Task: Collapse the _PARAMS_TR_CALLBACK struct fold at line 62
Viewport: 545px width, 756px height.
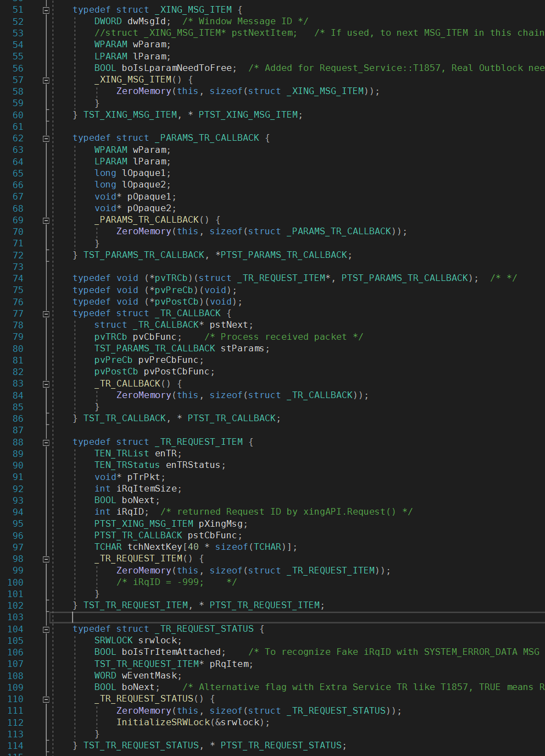Action: tap(46, 139)
